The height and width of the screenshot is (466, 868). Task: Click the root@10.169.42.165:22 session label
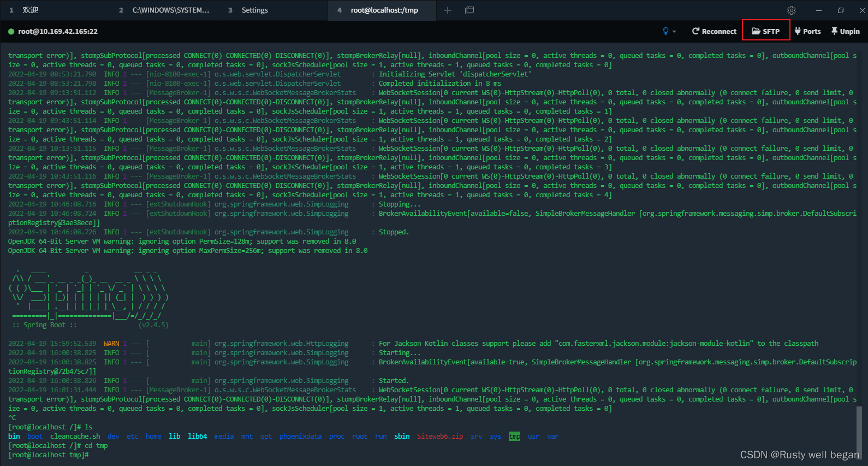tap(58, 32)
